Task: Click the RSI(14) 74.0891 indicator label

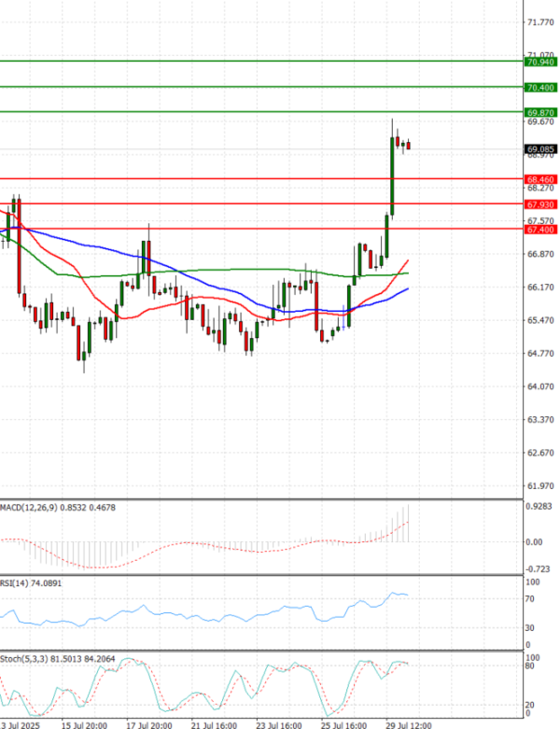Action: tap(31, 583)
